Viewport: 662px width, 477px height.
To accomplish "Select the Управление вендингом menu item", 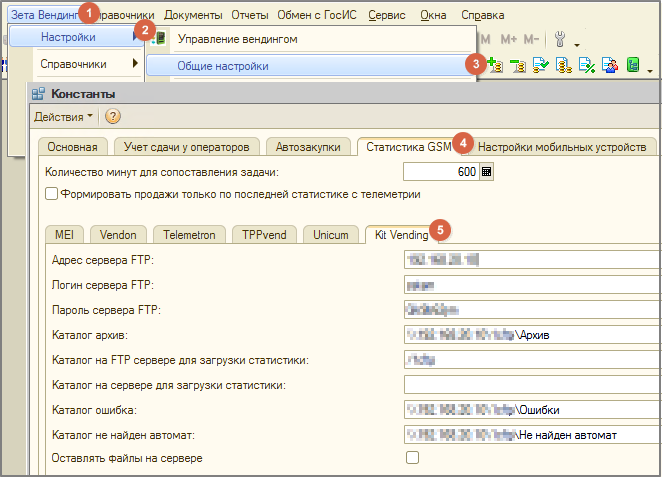I will click(312, 39).
